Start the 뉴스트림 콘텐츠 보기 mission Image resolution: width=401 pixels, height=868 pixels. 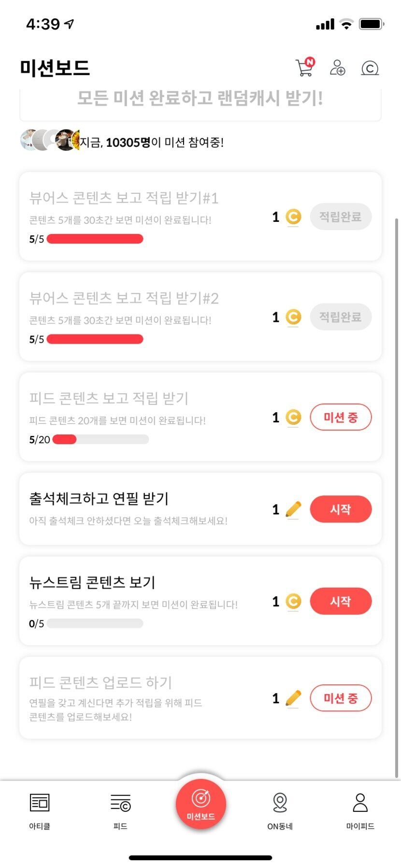[x=341, y=601]
